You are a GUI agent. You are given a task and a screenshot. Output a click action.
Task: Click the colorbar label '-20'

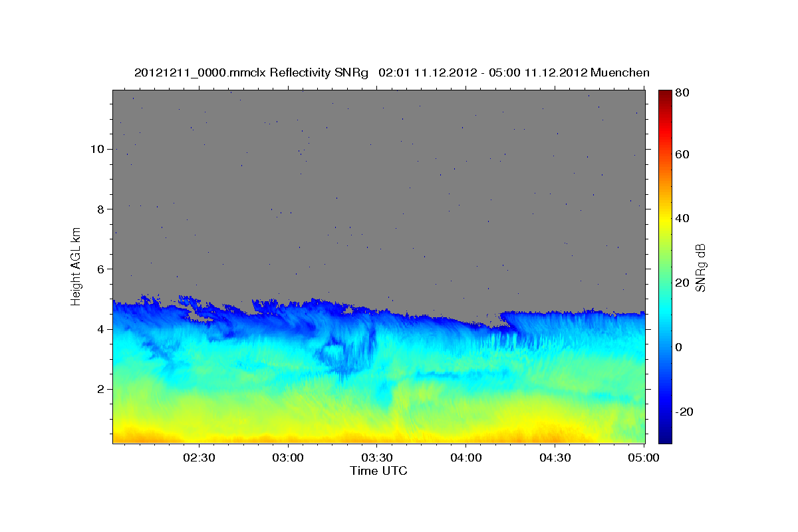click(x=685, y=412)
